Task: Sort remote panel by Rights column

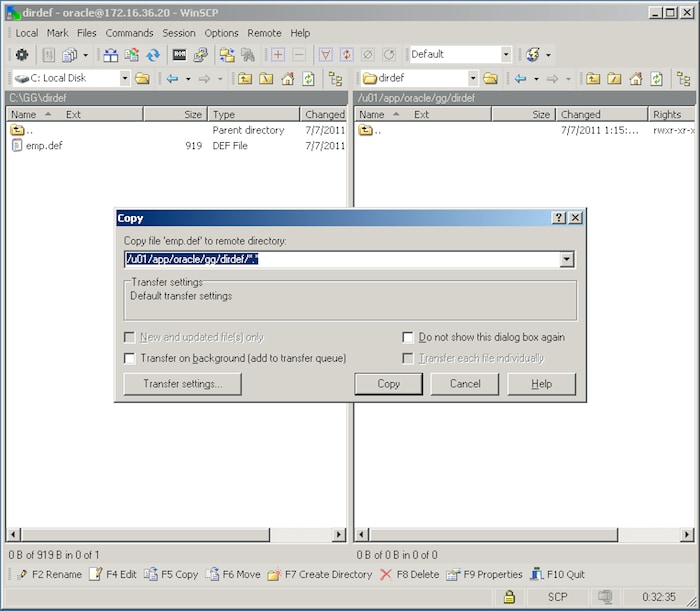Action: coord(672,114)
